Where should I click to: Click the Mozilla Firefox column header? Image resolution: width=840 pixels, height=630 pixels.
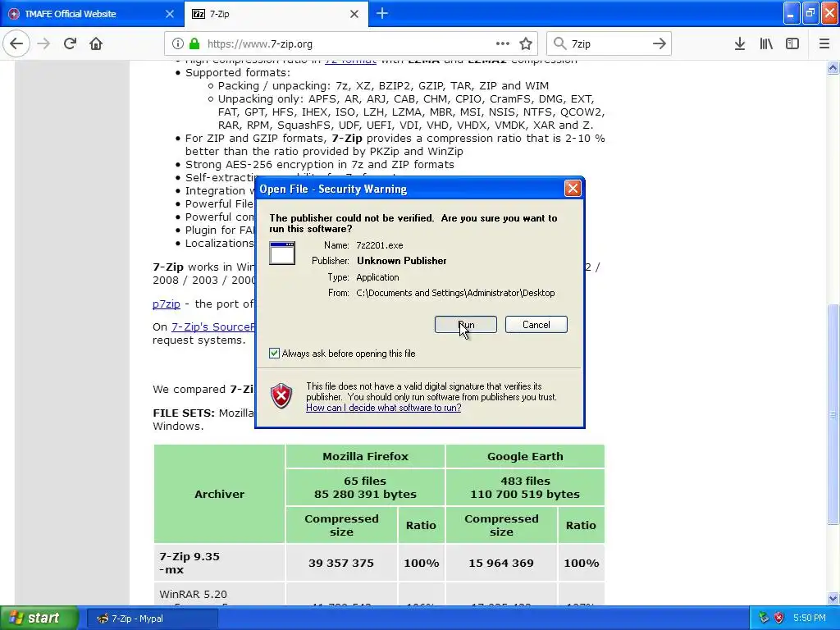point(365,456)
